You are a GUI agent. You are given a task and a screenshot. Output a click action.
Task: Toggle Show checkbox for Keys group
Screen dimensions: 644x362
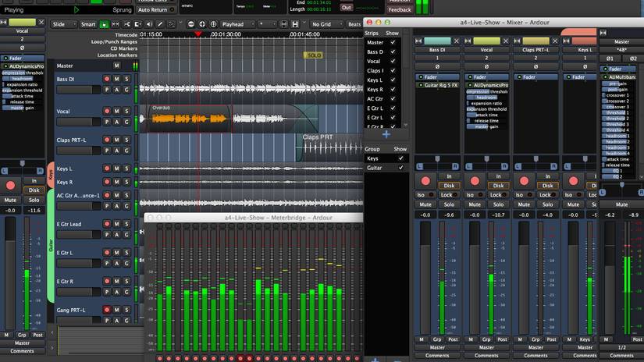pos(400,158)
